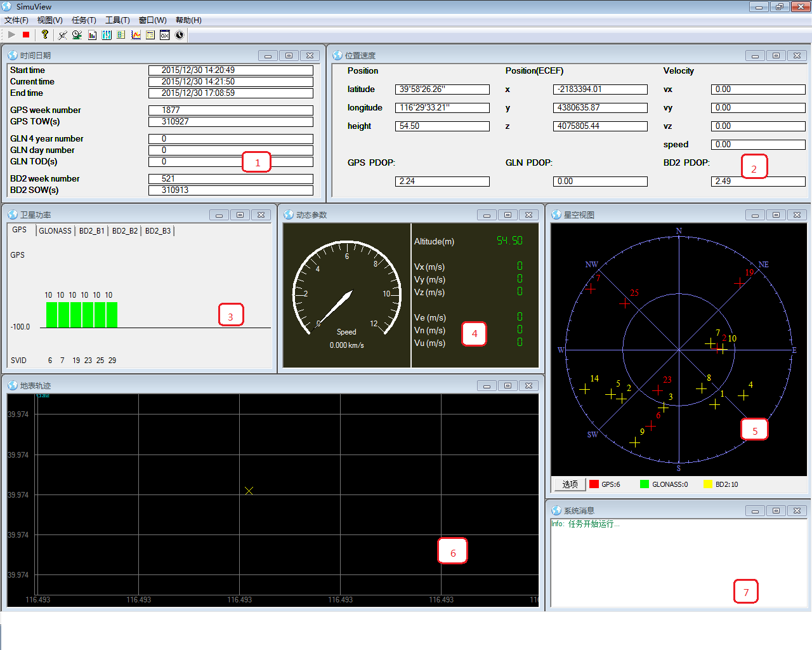Click the ECEF x field -2183394.01
The height and width of the screenshot is (650, 812).
pos(600,90)
